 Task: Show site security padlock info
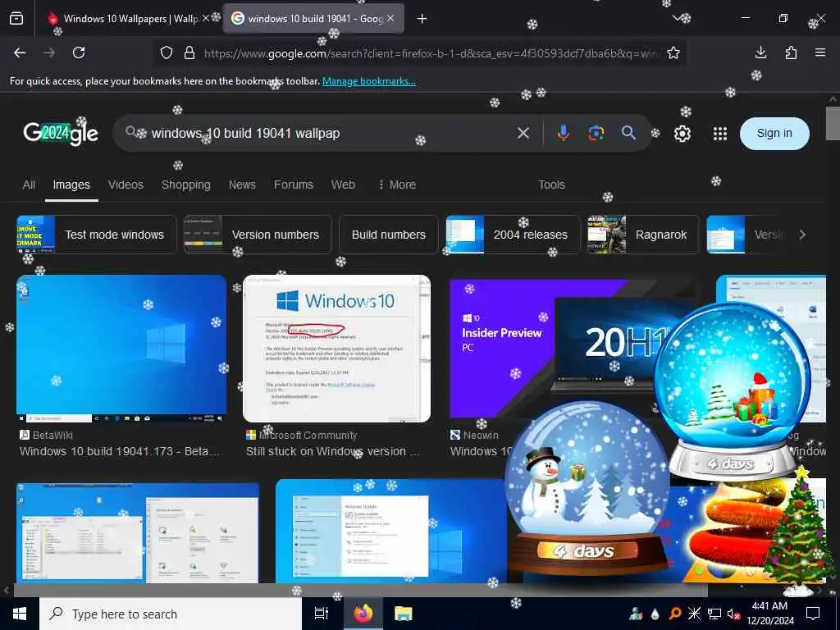click(189, 52)
